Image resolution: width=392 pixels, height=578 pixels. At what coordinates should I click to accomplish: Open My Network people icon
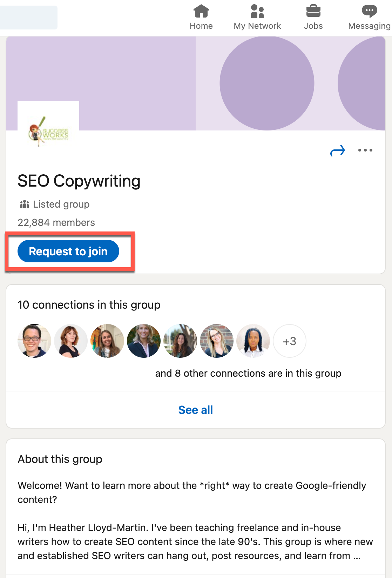click(257, 11)
